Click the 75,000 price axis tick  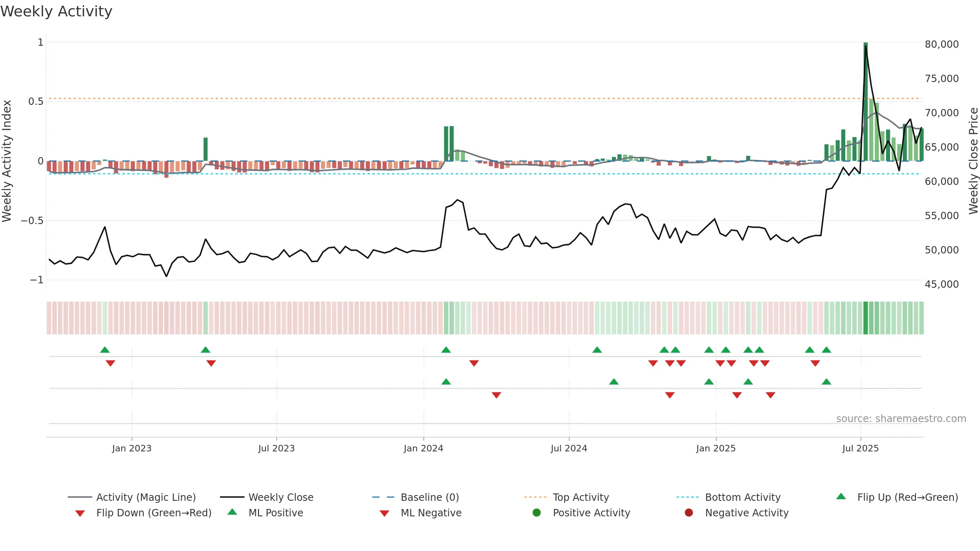(x=942, y=78)
